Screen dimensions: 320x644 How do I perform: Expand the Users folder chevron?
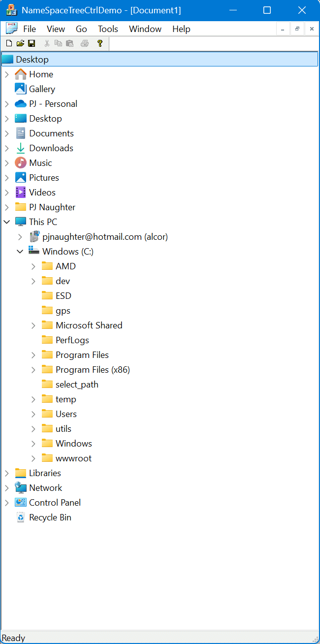pos(33,414)
